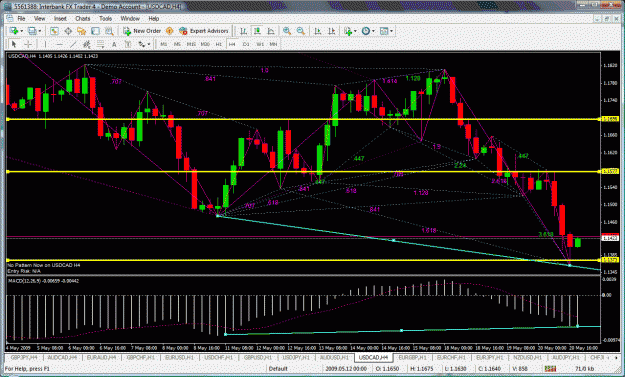Click the Periods clock icon

click(366, 31)
